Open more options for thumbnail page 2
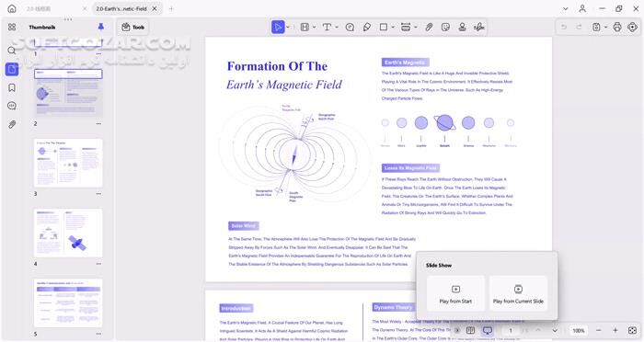 pyautogui.click(x=98, y=123)
